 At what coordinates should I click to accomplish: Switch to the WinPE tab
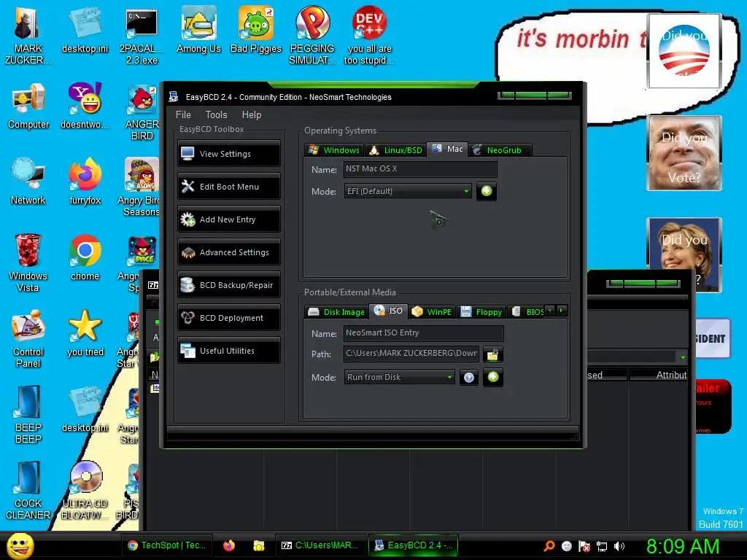[432, 312]
